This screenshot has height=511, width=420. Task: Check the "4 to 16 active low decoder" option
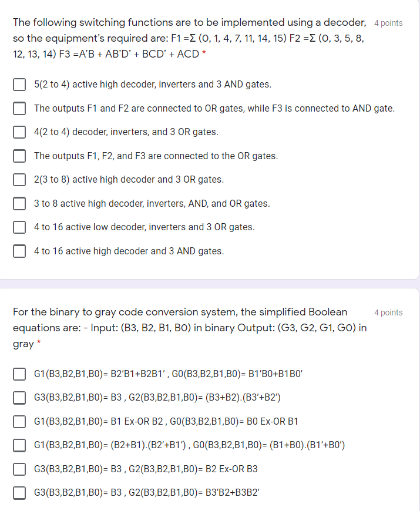(19, 227)
